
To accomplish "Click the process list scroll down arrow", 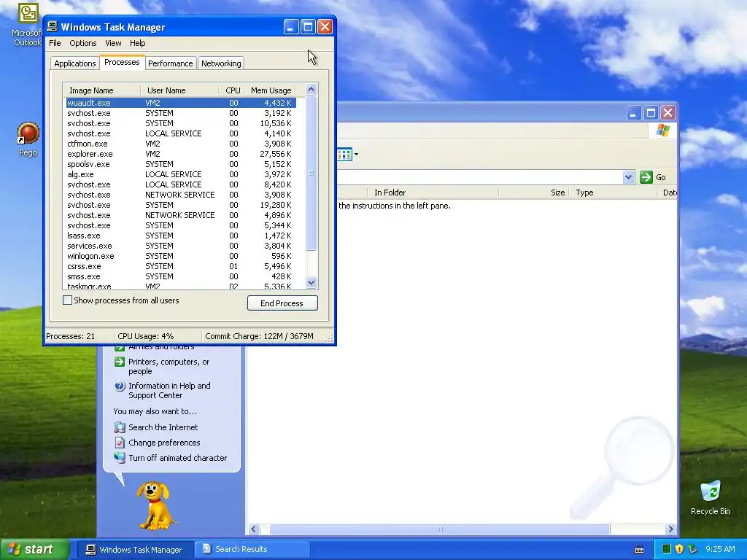I will pos(311,282).
